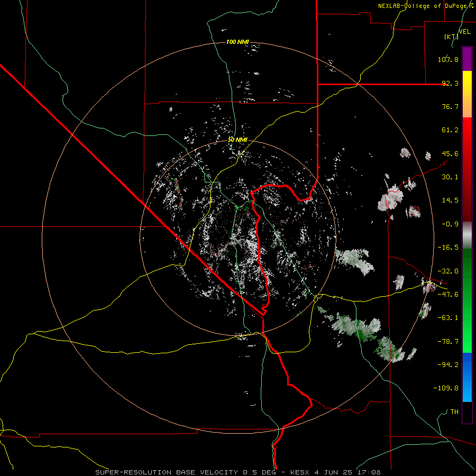Click the Super-Resolution Base Velocity footer caption
This screenshot has width=476, height=476.
click(x=237, y=472)
